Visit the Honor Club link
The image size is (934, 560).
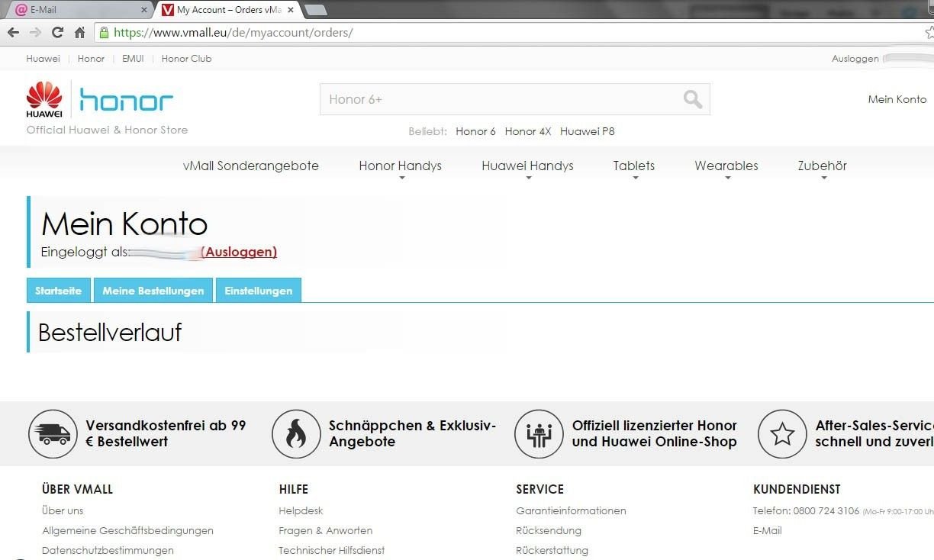tap(186, 59)
